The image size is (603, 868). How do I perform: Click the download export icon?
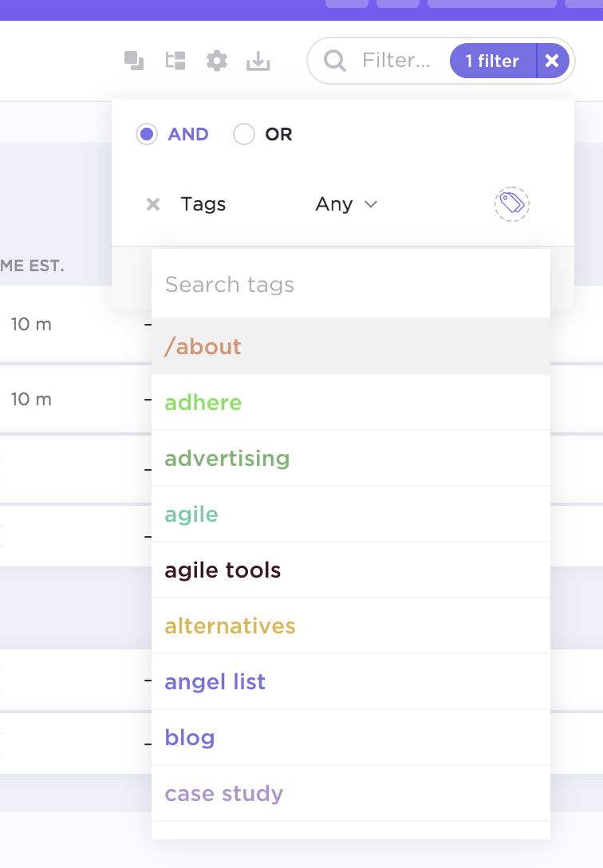click(258, 61)
